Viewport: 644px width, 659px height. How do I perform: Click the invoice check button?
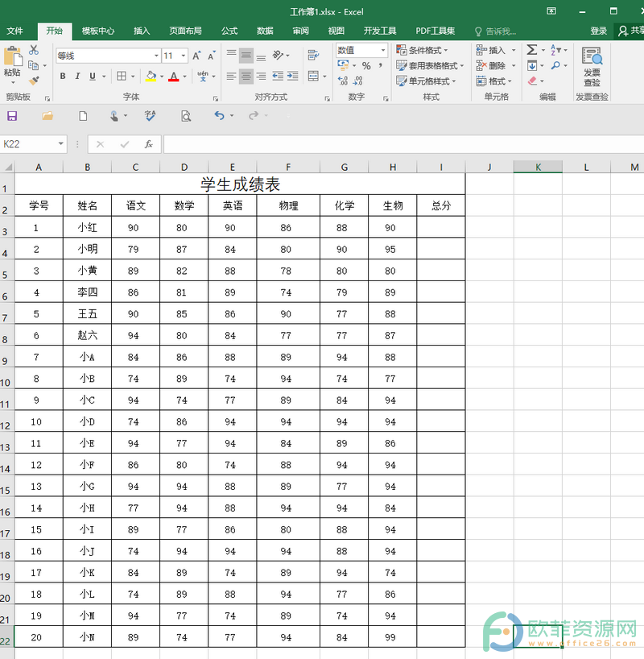tap(592, 66)
